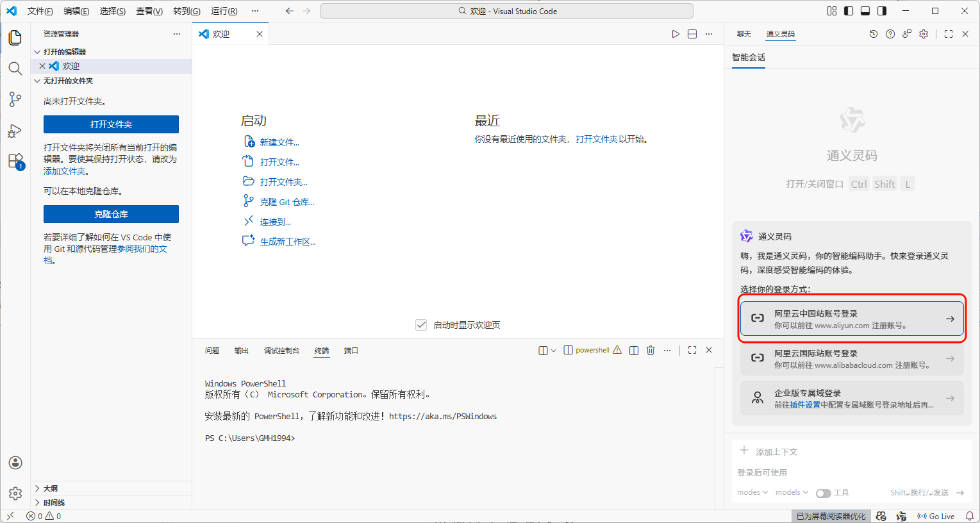Toggle secondary sidebar layout icon in title bar
Screen dimensions: 980x523
[x=882, y=11]
